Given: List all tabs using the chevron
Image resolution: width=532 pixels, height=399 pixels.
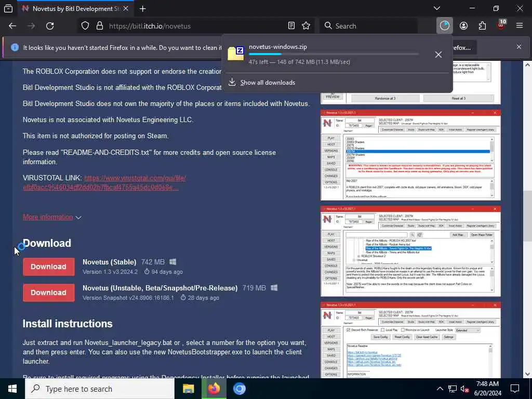Looking at the screenshot, I should [x=436, y=8].
